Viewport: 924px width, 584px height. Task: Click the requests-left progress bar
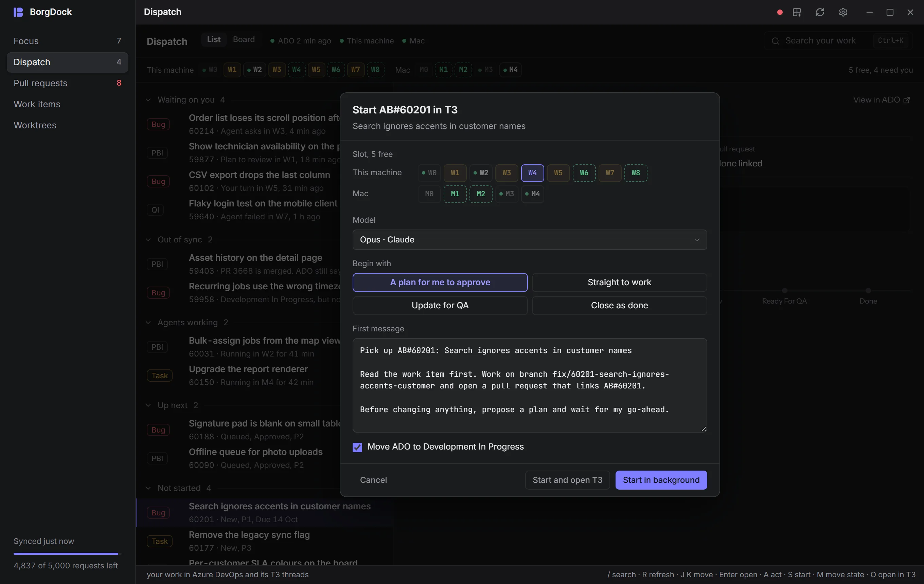point(67,554)
